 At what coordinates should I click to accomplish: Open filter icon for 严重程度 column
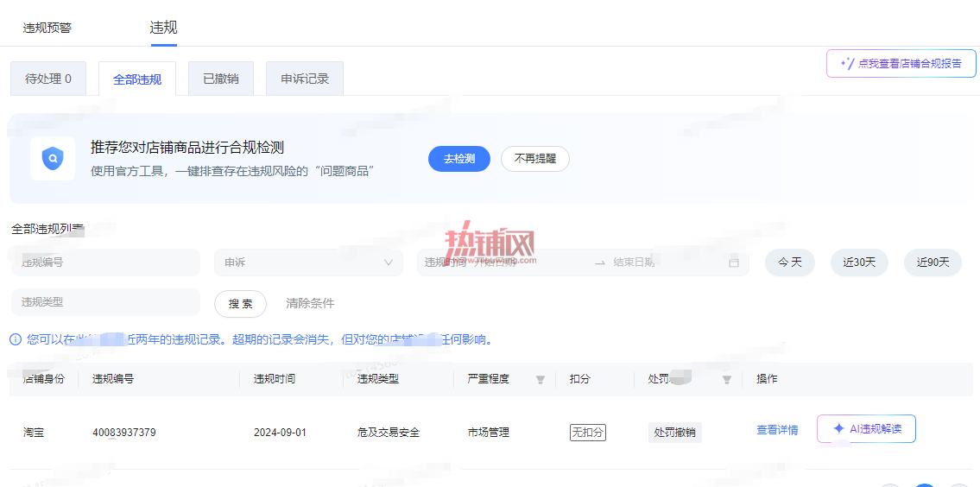[541, 379]
